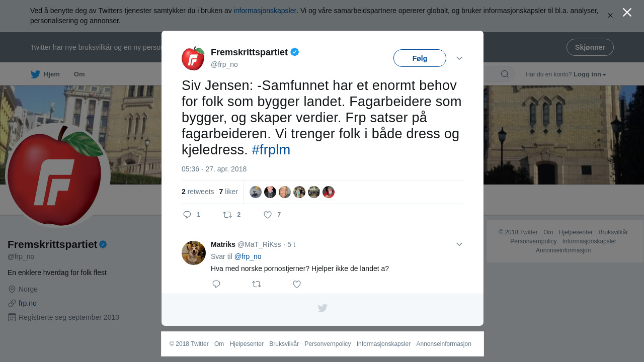Open the chevron menu next to Følg button
The image size is (644, 362).
pyautogui.click(x=459, y=58)
